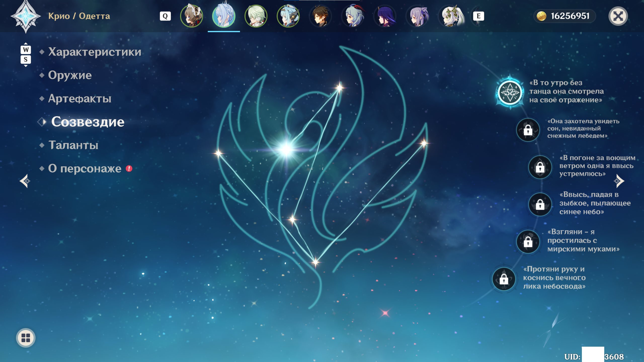Screen dimensions: 644x362
Task: Click the S key menu-down indicator
Action: (26, 60)
